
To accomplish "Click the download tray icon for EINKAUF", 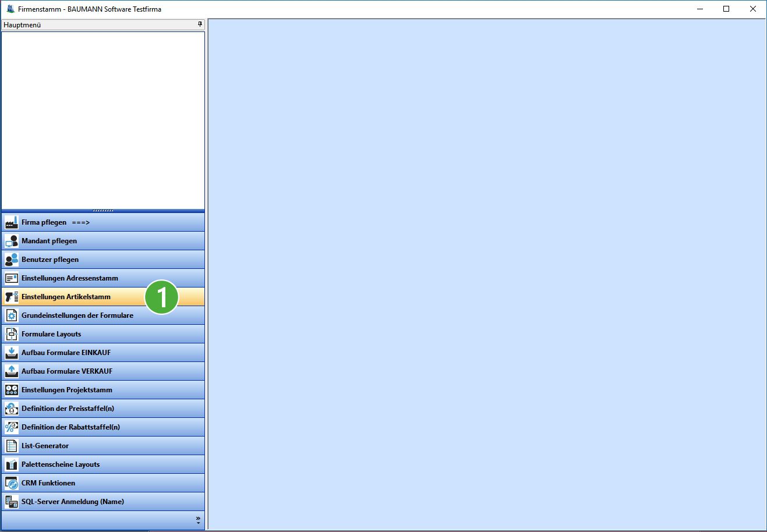I will pos(12,353).
